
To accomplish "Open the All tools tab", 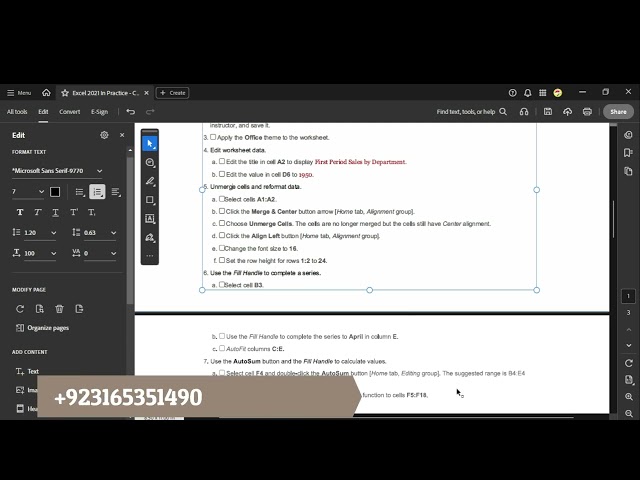I will click(17, 112).
